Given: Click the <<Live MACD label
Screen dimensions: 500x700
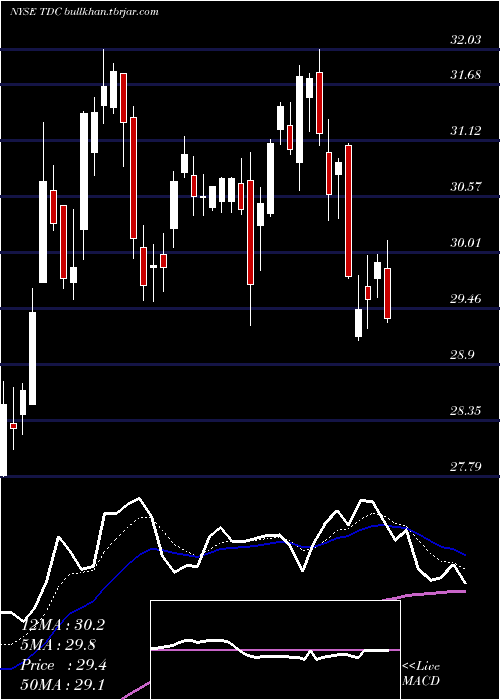Looking at the screenshot, I should click(x=421, y=673).
